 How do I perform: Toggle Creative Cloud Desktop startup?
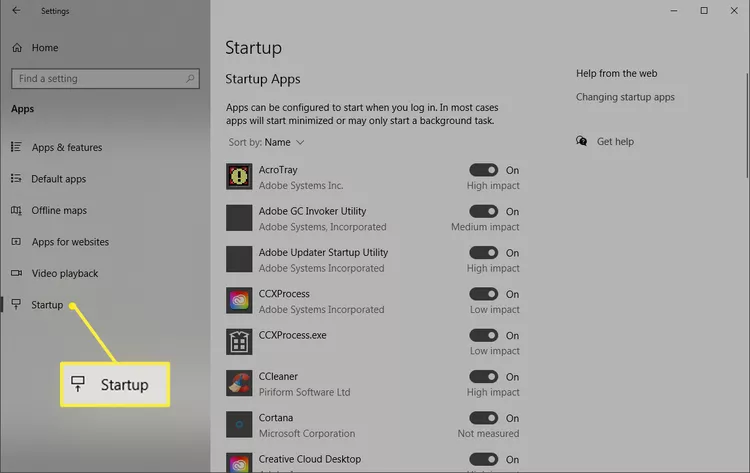click(x=484, y=460)
